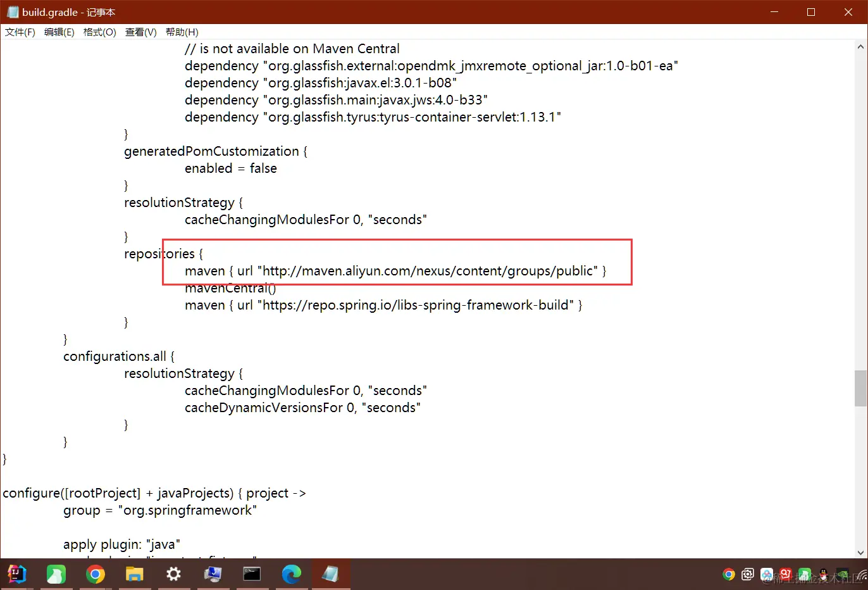Open the Command Prompt taskbar icon
This screenshot has height=590, width=868.
(252, 574)
